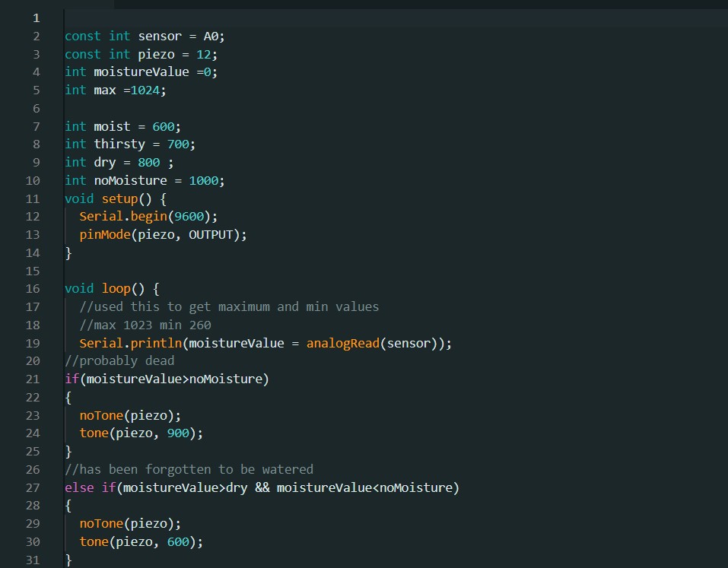728x568 pixels.
Task: Click 'tone(piezo, 600);' statement
Action: (x=141, y=541)
